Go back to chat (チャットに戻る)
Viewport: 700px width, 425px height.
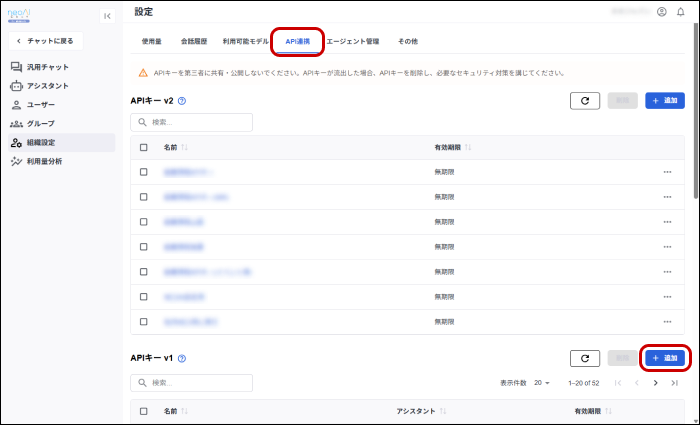click(46, 41)
